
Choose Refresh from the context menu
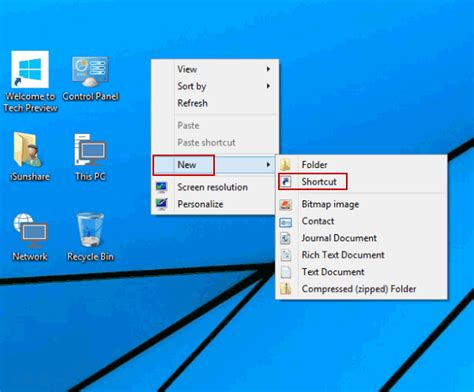[x=215, y=103]
